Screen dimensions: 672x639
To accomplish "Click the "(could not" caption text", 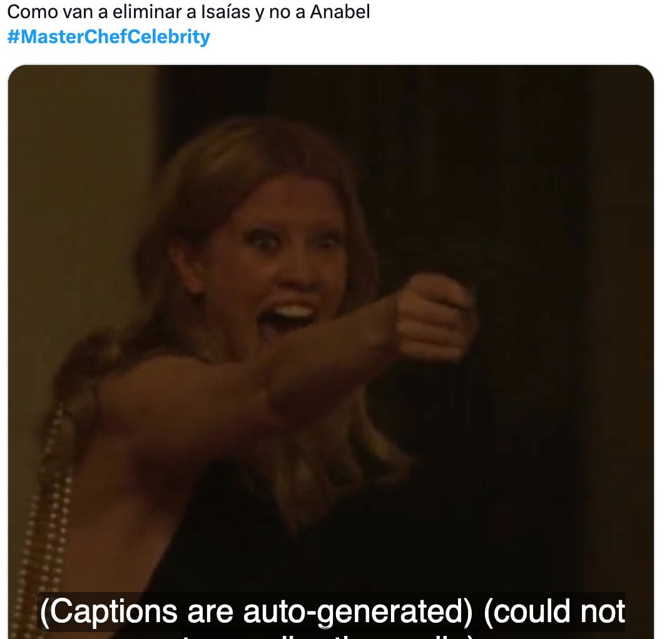I will [x=554, y=611].
